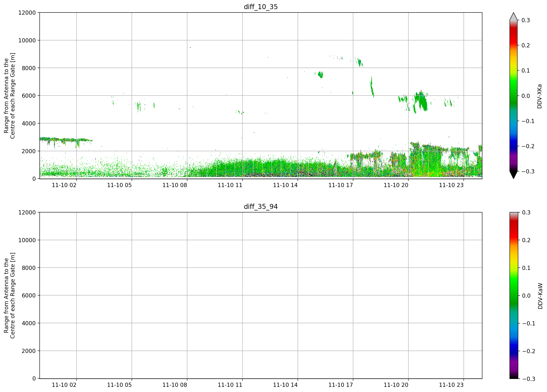Screen dimensions: 547x392
Task: Click the "4000" y-tick of the diff_10_35 plot
Action: pyautogui.click(x=29, y=123)
